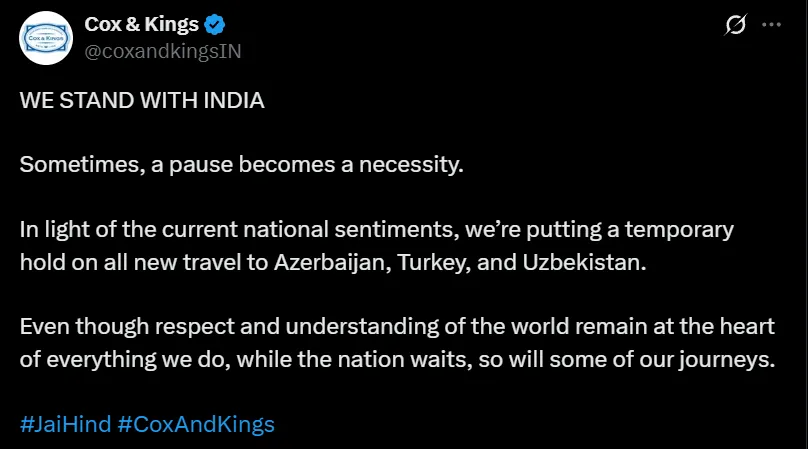Open the three-dot more options menu

771,24
